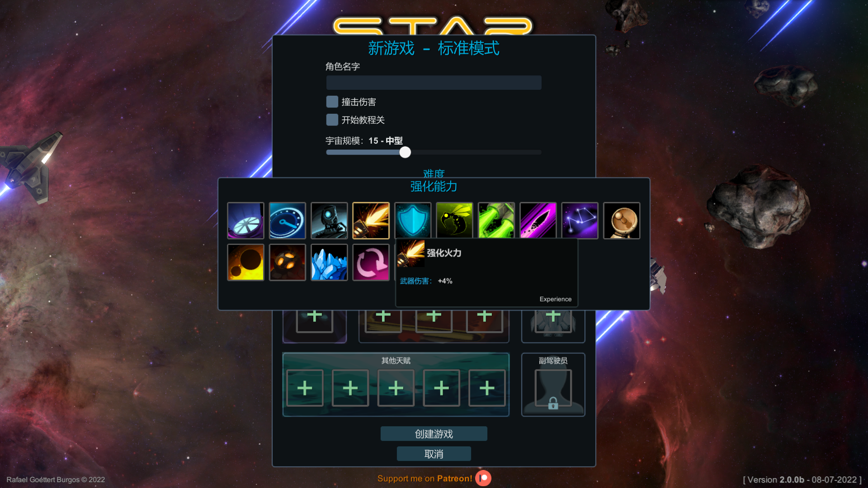Pick the pink recycle arrows perk icon

pos(371,263)
